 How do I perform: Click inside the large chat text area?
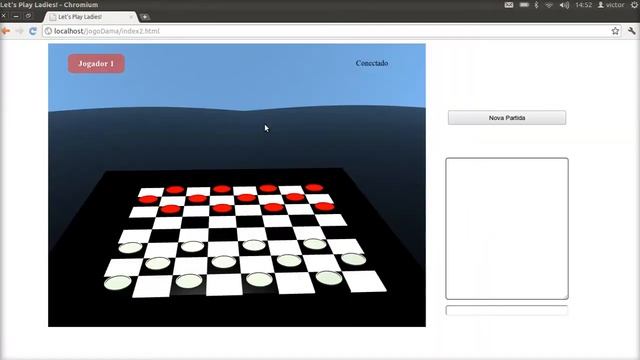(x=507, y=229)
